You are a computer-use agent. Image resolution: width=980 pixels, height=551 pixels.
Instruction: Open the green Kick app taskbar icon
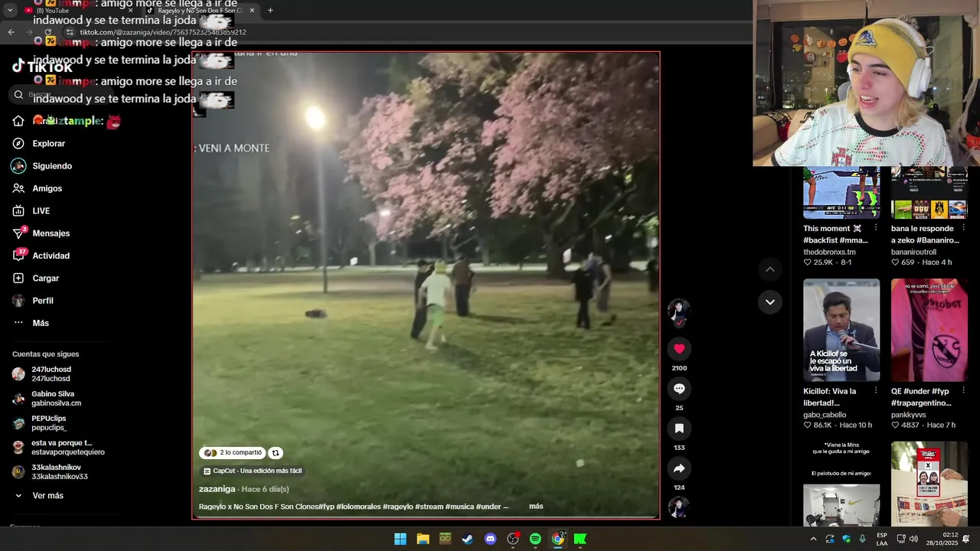click(x=580, y=539)
